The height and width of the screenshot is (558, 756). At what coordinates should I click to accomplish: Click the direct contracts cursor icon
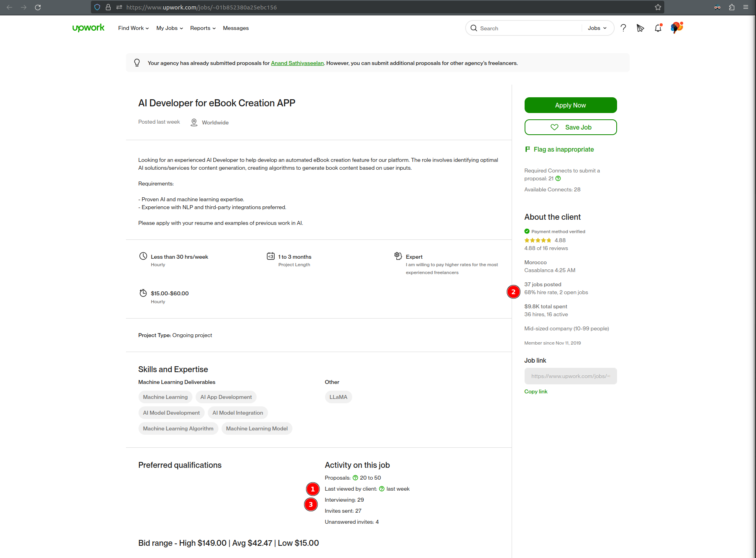click(x=640, y=28)
